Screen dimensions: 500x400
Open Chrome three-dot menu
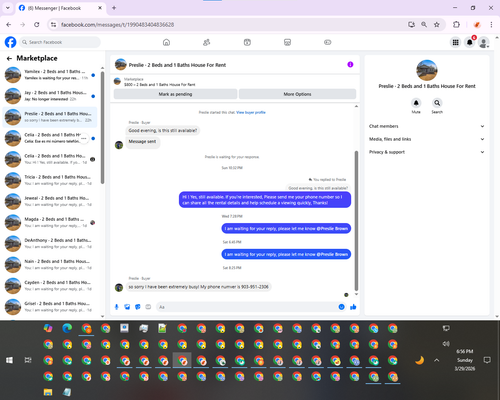coord(491,25)
